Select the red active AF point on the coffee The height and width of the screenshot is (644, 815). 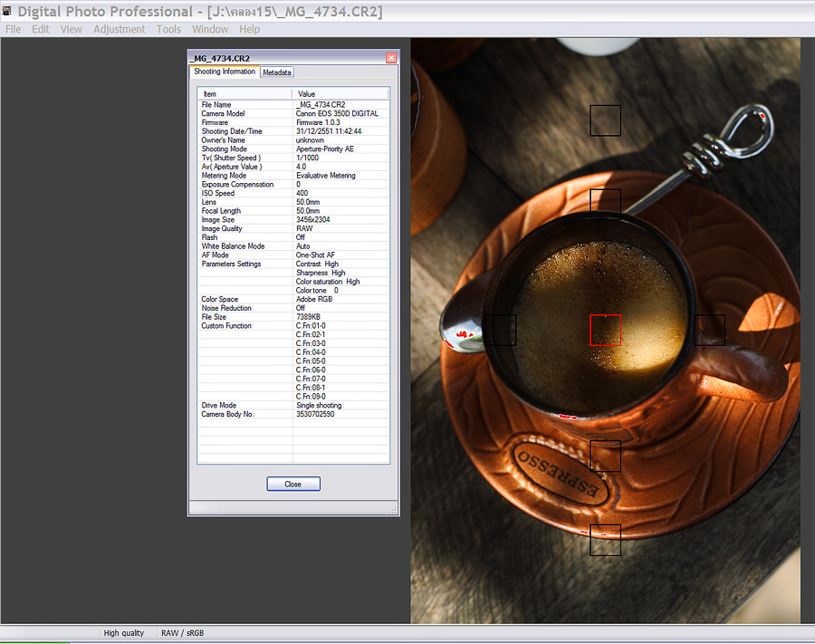pyautogui.click(x=605, y=330)
